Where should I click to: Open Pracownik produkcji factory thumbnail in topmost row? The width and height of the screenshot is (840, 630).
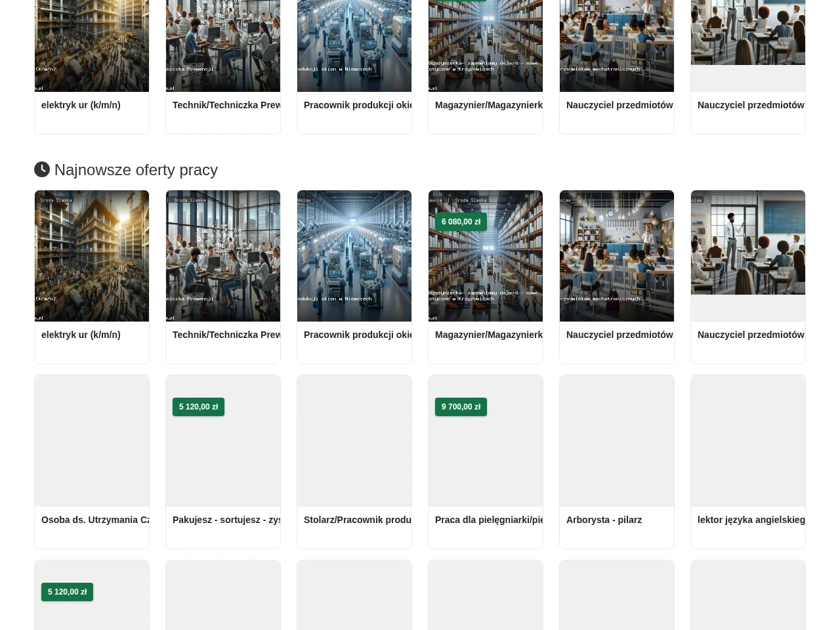[354, 46]
